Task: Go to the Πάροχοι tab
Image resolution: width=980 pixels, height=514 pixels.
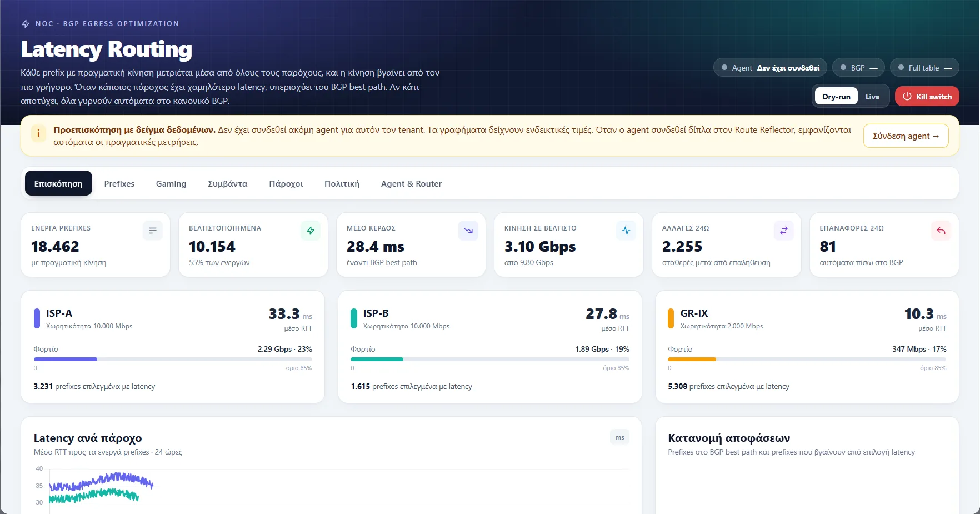Action: coord(286,183)
